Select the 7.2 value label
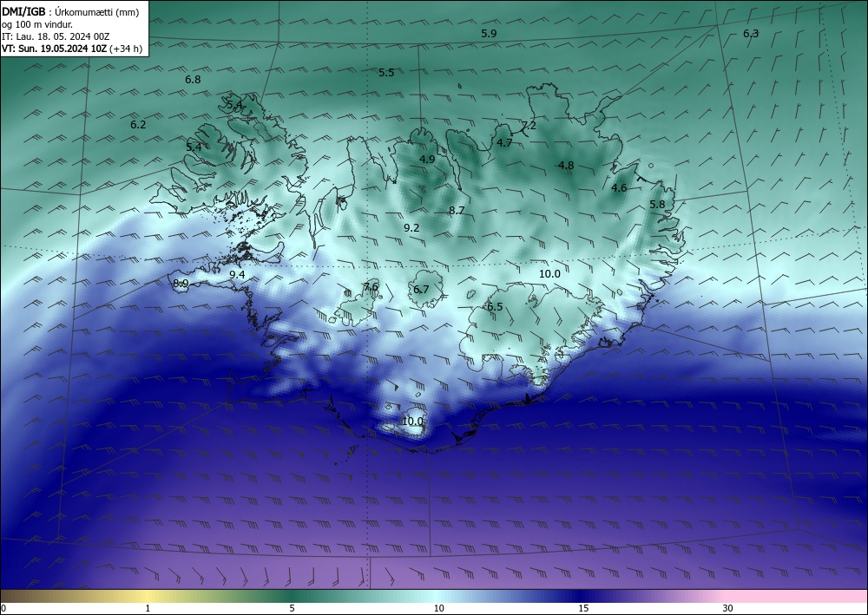This screenshot has width=868, height=615. [x=529, y=125]
